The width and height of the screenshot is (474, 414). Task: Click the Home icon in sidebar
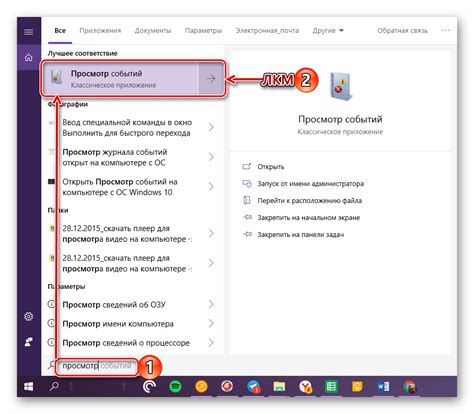(x=29, y=57)
